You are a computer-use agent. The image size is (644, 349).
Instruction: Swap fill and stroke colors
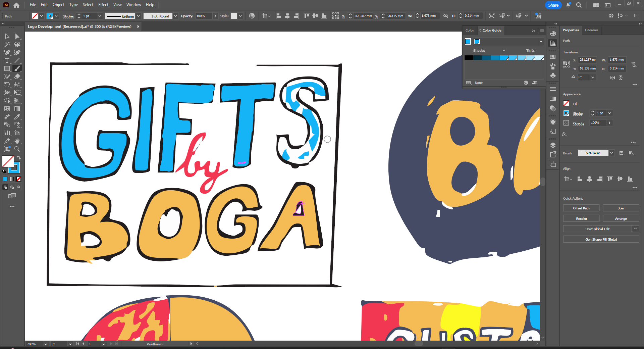click(x=19, y=157)
